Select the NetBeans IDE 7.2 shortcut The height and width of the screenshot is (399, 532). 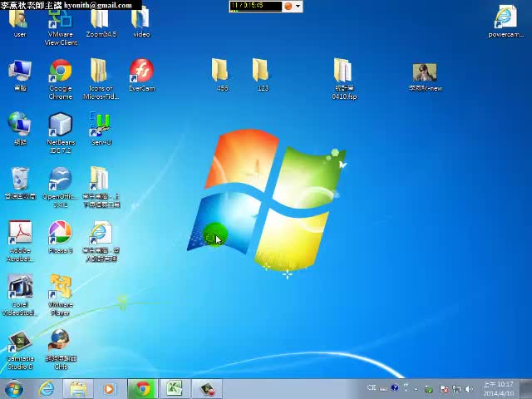[61, 133]
